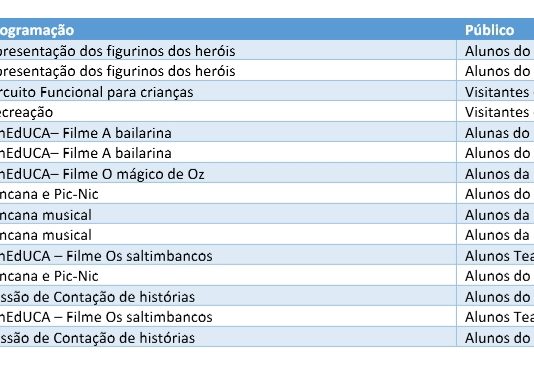Select the second Gincana musical cell

click(228, 234)
